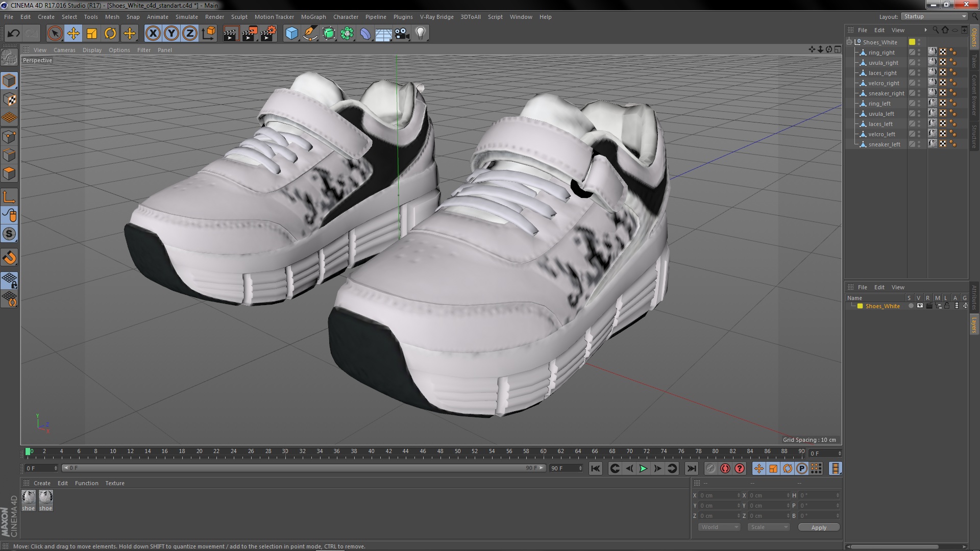This screenshot has height=551, width=980.
Task: Render the active view
Action: click(231, 34)
